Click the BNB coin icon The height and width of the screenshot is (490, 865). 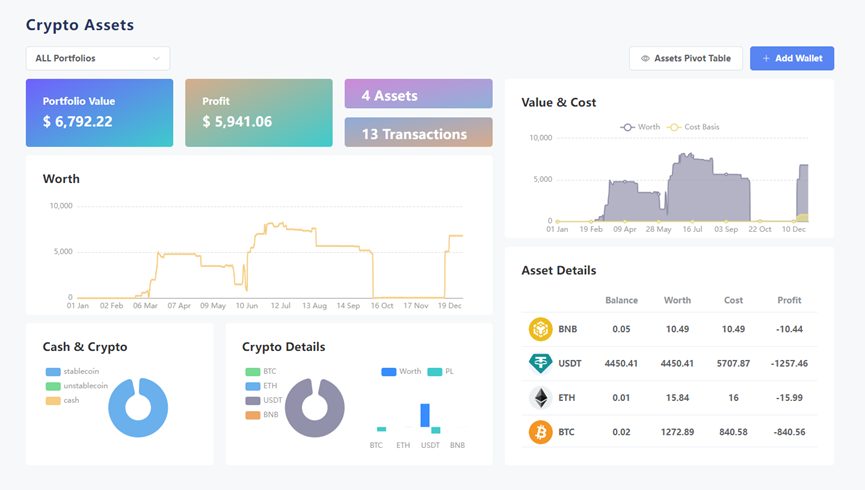540,329
